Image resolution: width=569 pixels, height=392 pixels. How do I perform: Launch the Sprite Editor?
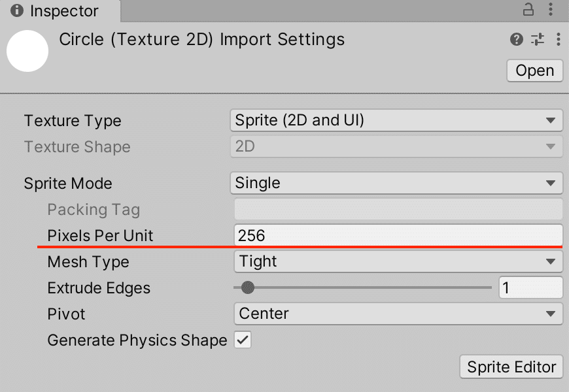[511, 367]
